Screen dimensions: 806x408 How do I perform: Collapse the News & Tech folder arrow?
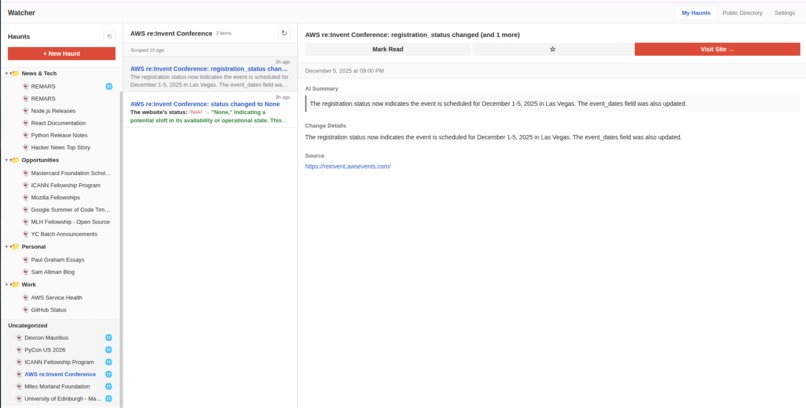click(x=7, y=73)
